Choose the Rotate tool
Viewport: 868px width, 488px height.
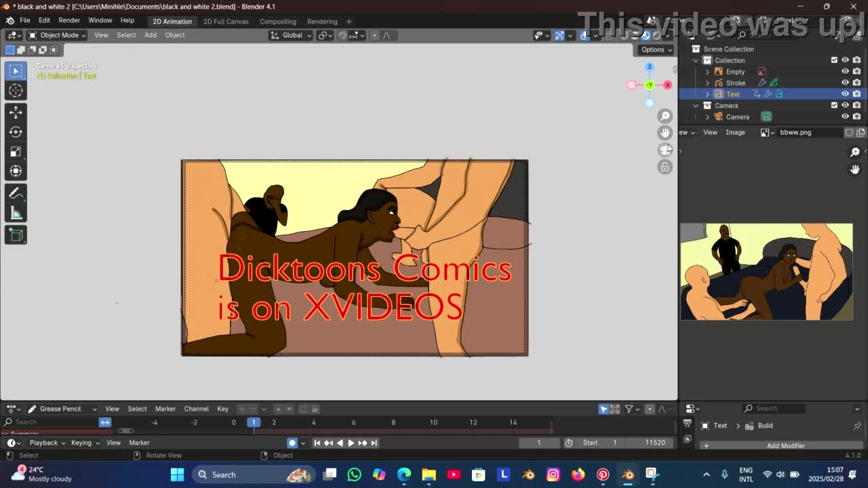tap(16, 132)
